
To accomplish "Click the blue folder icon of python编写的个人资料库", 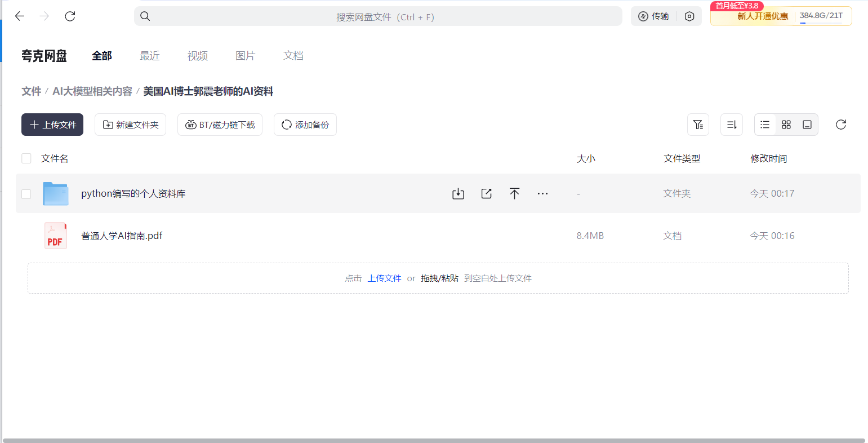I will (56, 193).
